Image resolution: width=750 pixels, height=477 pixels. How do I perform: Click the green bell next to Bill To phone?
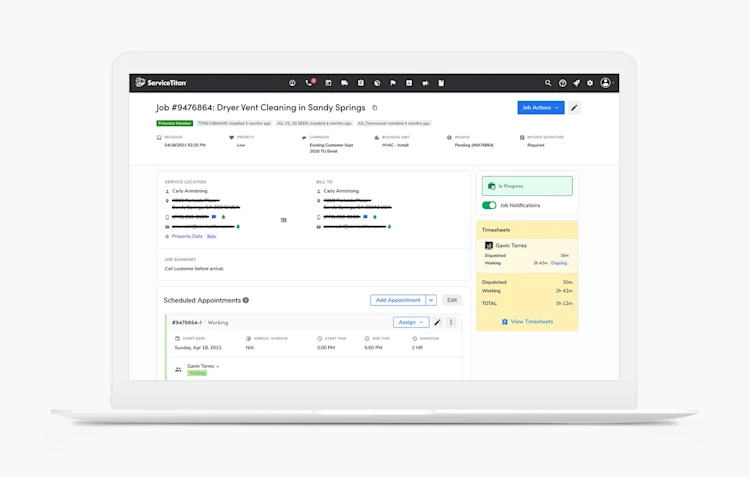tap(375, 217)
